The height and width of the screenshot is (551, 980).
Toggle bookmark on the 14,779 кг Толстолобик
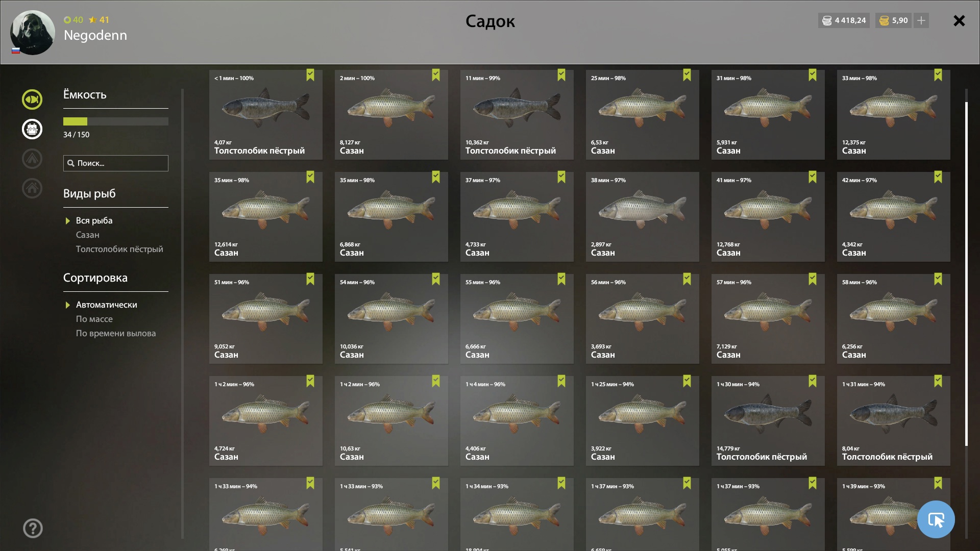[813, 382]
